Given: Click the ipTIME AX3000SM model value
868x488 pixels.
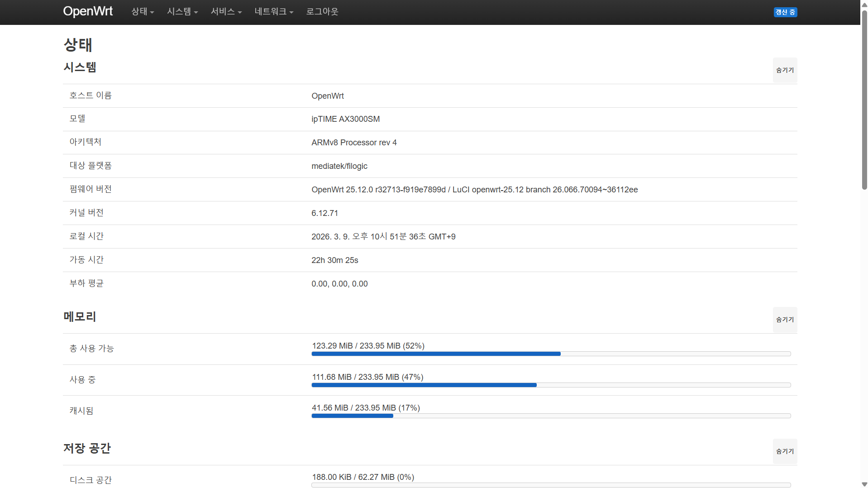Looking at the screenshot, I should pyautogui.click(x=345, y=119).
